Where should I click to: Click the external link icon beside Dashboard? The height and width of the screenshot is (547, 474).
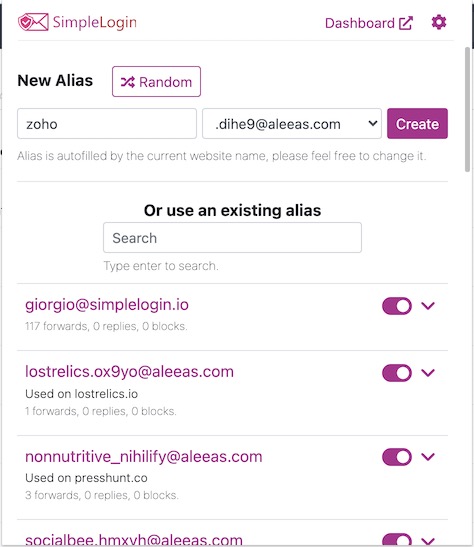[x=406, y=23]
